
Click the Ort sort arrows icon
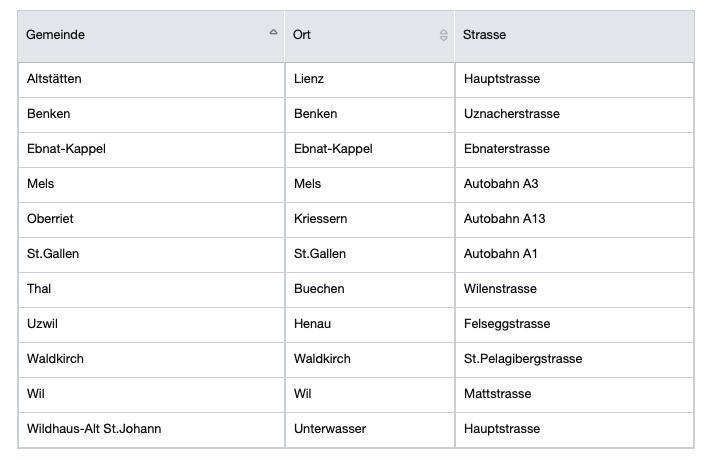(x=444, y=35)
